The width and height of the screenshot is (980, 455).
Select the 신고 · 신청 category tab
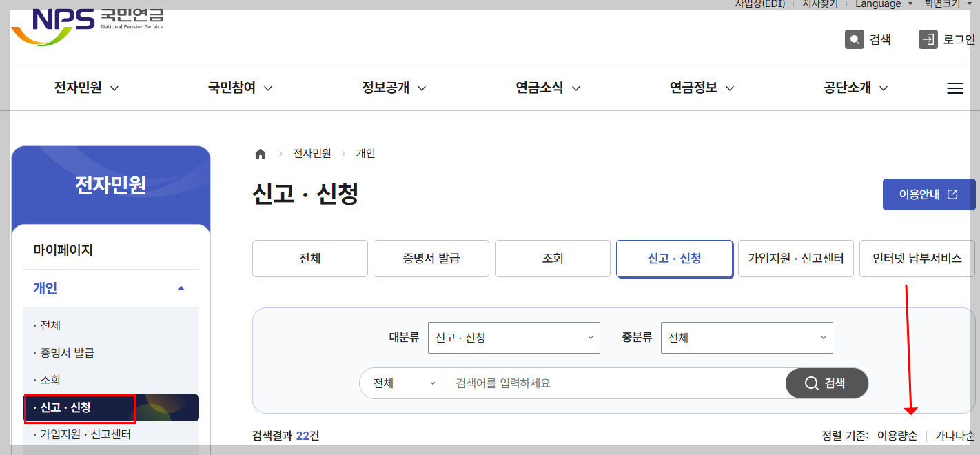coord(675,259)
